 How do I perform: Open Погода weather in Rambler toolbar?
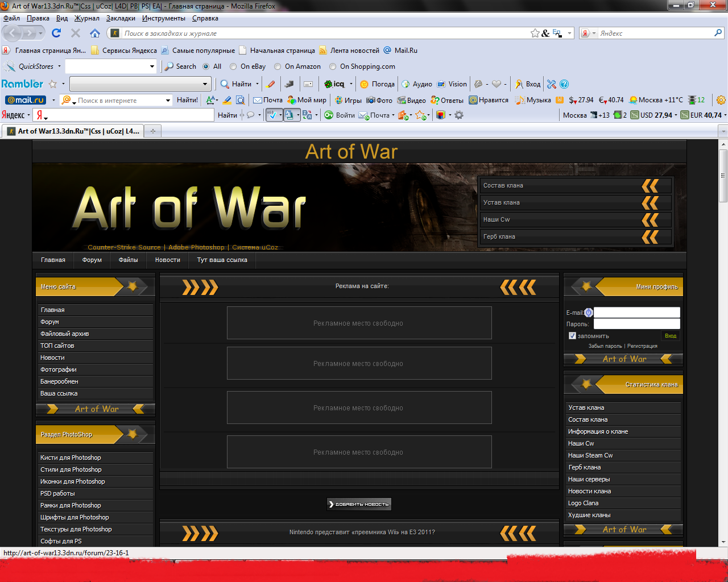click(377, 84)
